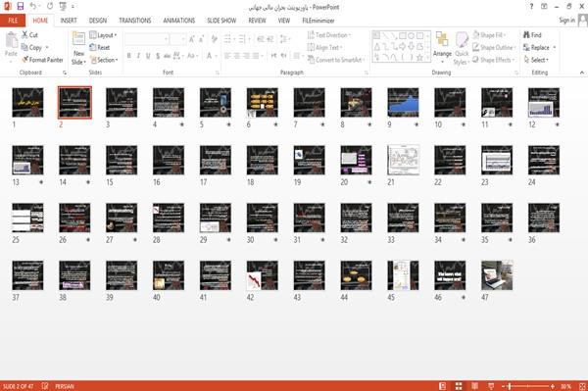Open the FILEminimizer tab
The width and height of the screenshot is (588, 391).
[x=318, y=21]
